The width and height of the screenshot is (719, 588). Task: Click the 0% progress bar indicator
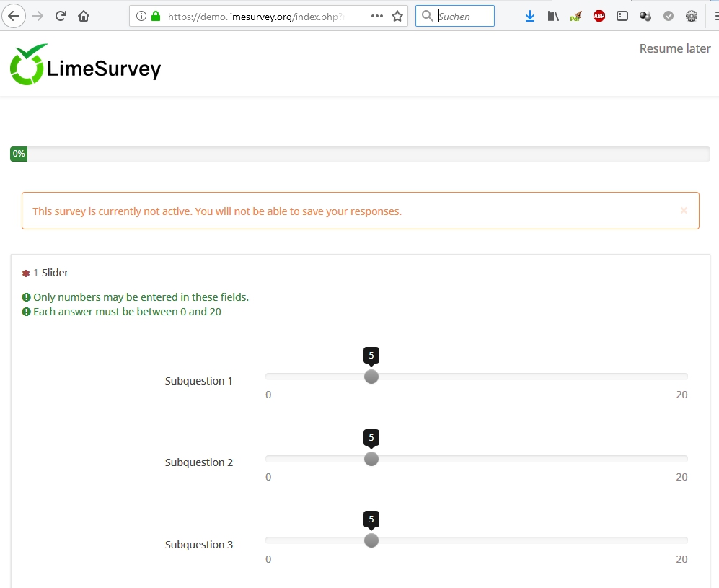coord(19,154)
